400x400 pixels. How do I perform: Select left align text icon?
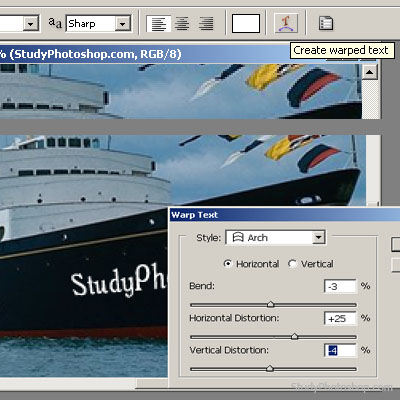tap(158, 24)
